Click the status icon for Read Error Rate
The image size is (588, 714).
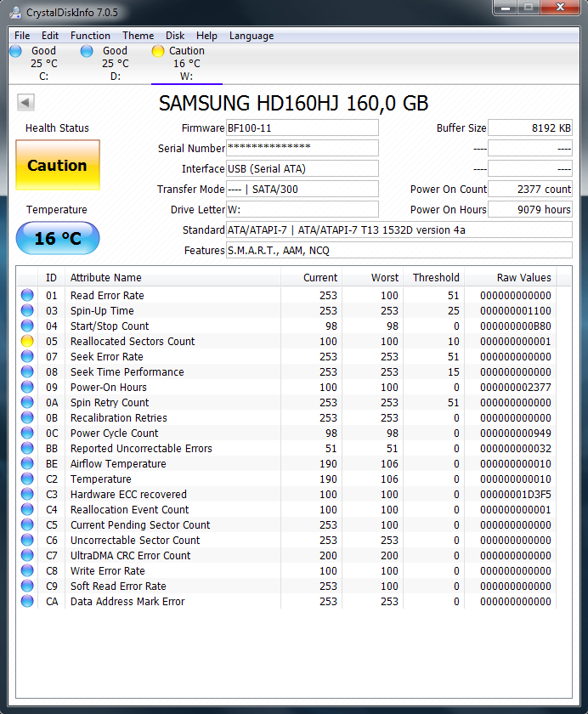(x=27, y=295)
